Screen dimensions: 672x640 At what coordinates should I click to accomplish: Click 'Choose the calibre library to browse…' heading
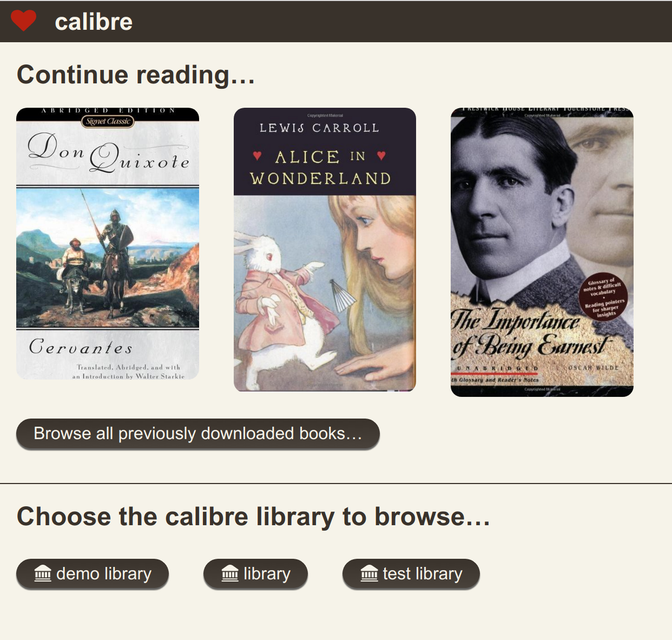[x=253, y=517]
